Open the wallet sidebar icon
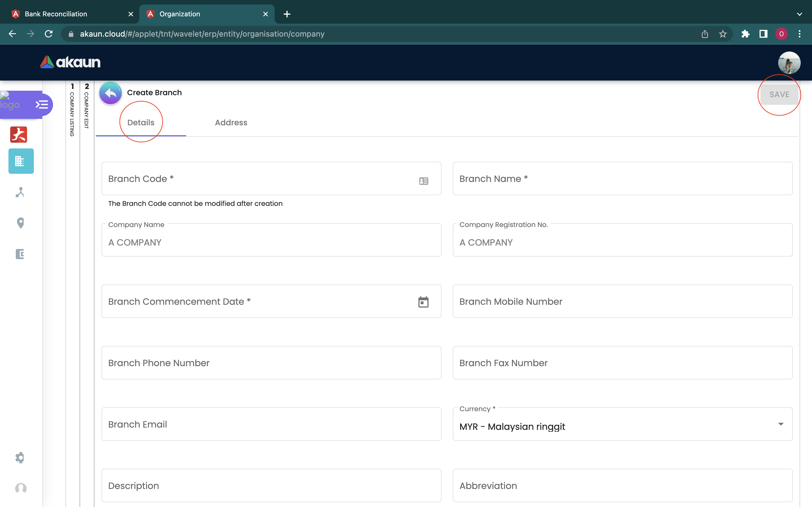The width and height of the screenshot is (812, 507). tap(20, 254)
